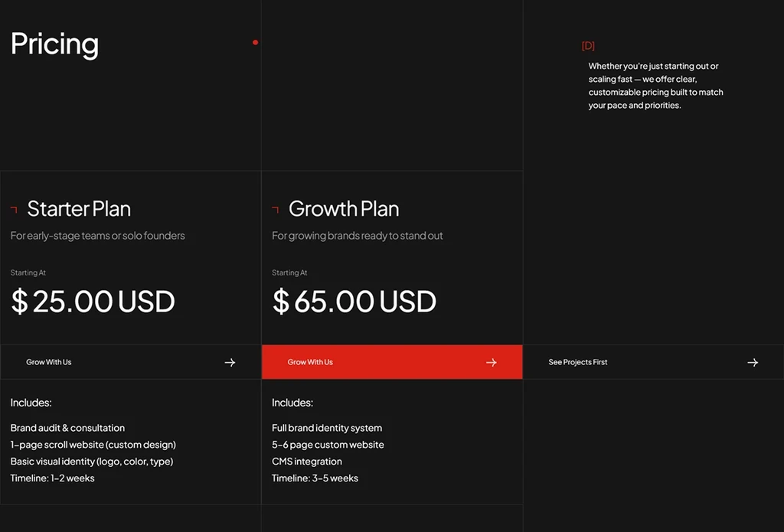This screenshot has height=532, width=784.
Task: Open the See Projects First link
Action: (654, 362)
